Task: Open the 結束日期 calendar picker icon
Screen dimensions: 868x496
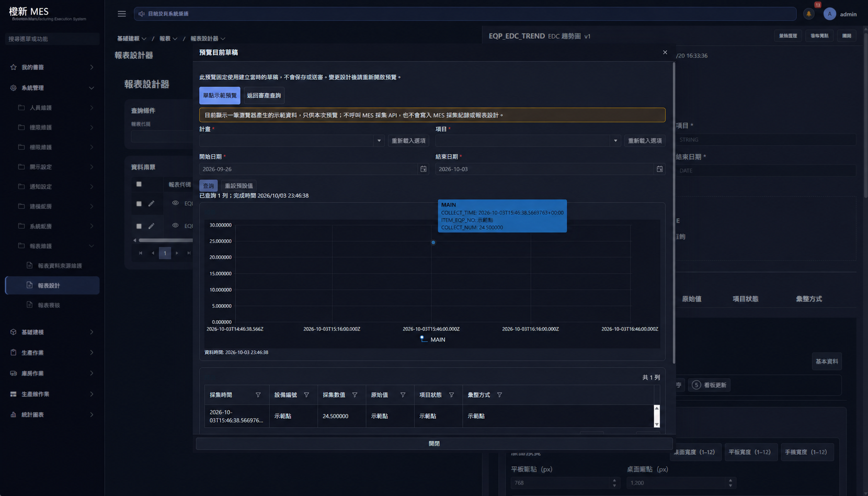Action: click(660, 169)
